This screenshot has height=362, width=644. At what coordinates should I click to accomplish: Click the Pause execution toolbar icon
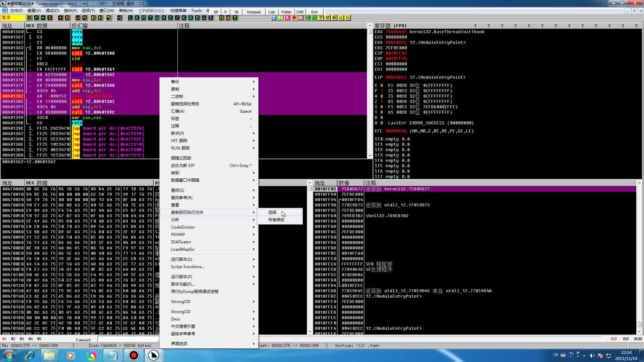pyautogui.click(x=67, y=18)
